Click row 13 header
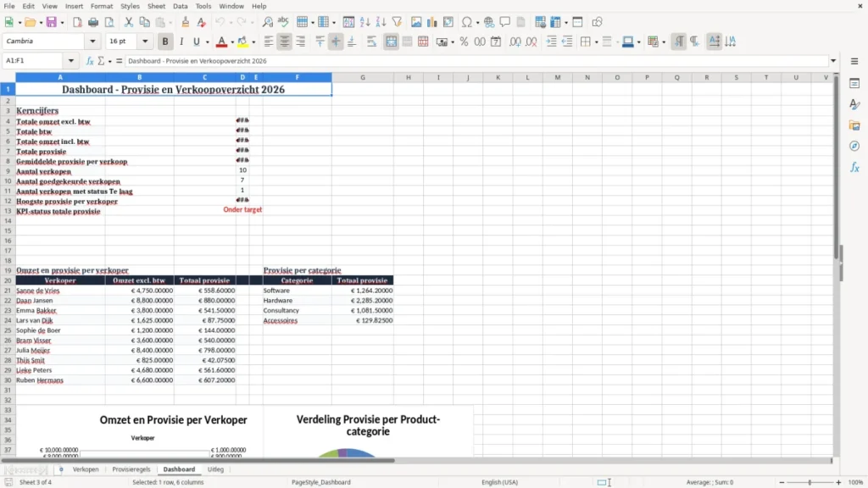The height and width of the screenshot is (488, 868). pos(8,211)
